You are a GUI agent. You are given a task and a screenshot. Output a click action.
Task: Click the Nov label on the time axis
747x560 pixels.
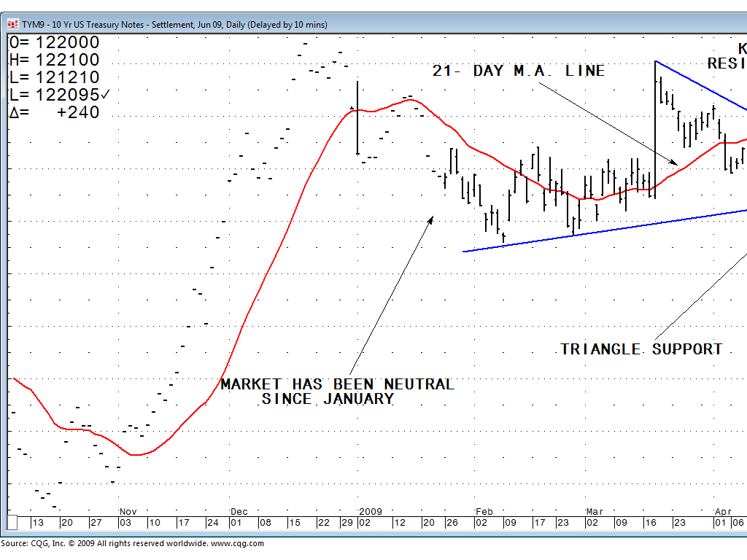click(128, 512)
